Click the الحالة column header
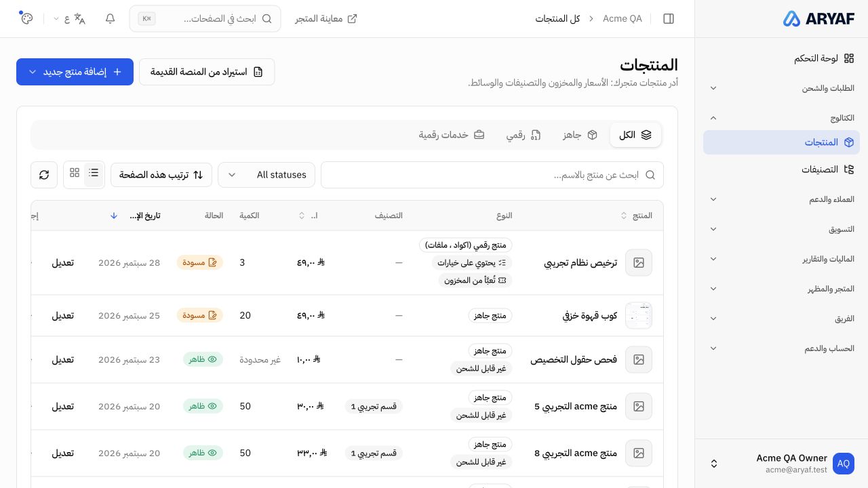This screenshot has height=488, width=868. pos(214,216)
